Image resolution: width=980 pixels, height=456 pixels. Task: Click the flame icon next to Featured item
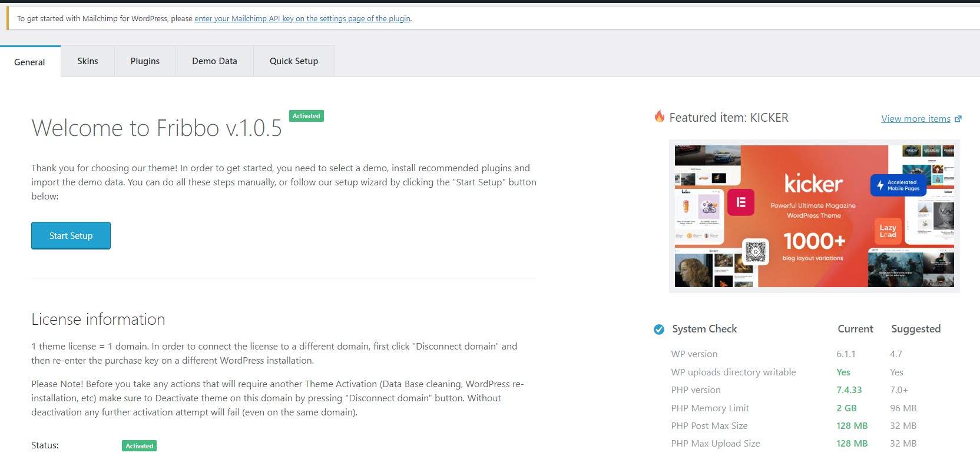[660, 117]
